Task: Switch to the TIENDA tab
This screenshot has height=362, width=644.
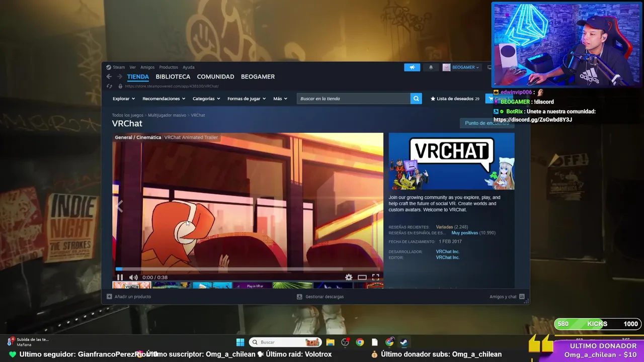Action: click(138, 76)
